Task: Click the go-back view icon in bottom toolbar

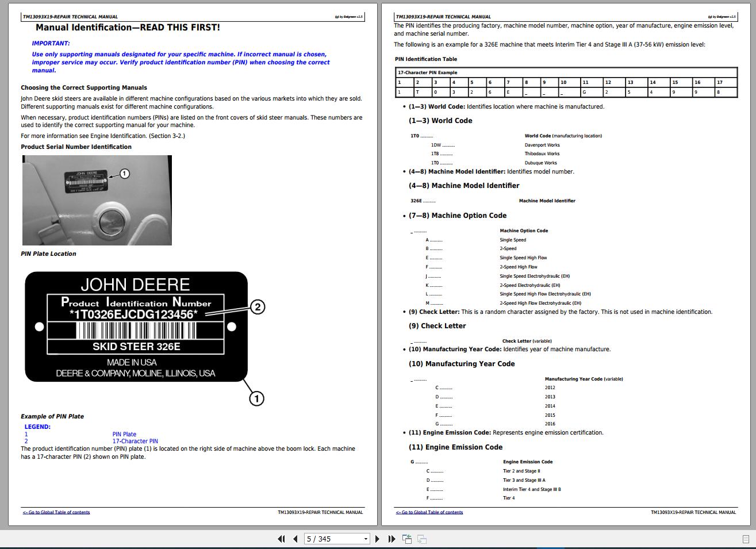Action: pyautogui.click(x=407, y=539)
